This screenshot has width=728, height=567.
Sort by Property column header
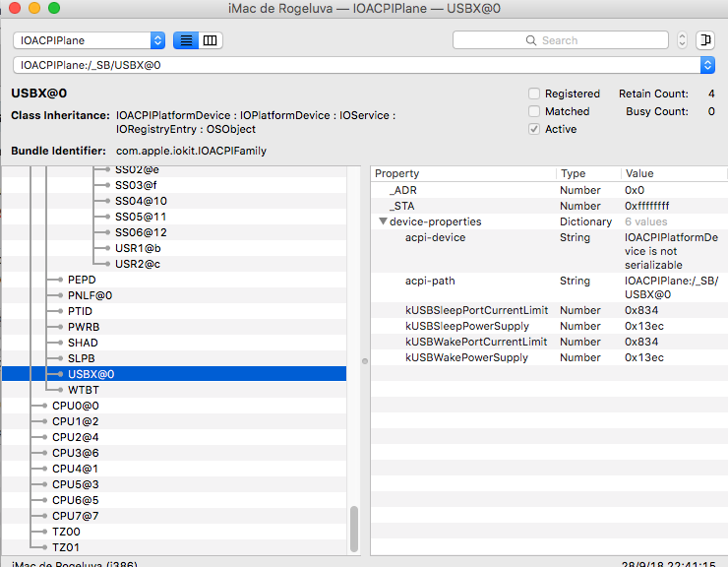point(464,173)
